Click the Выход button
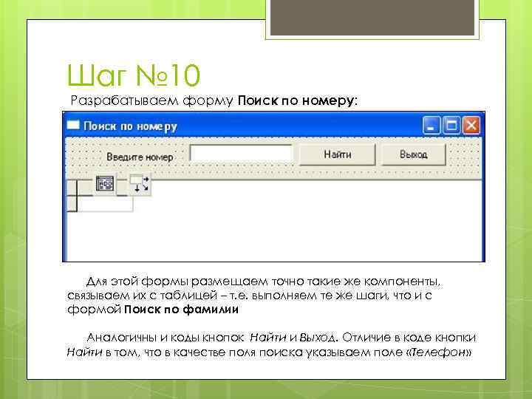 pos(413,154)
